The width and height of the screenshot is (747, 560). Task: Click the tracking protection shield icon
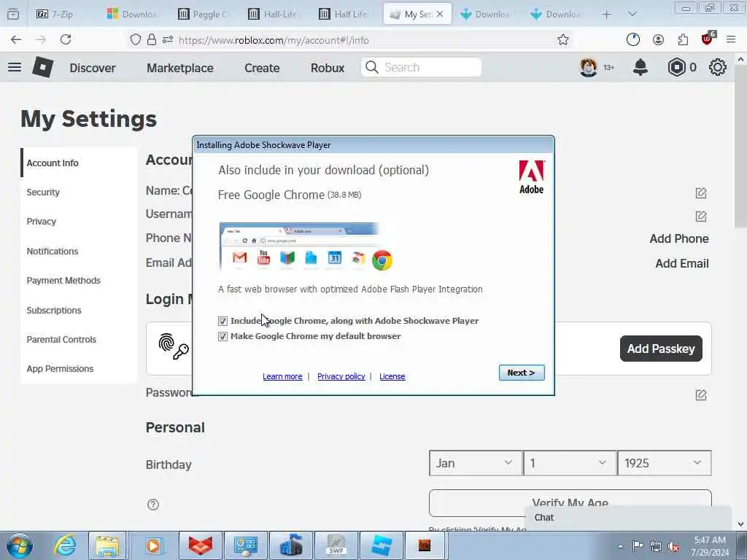[135, 40]
